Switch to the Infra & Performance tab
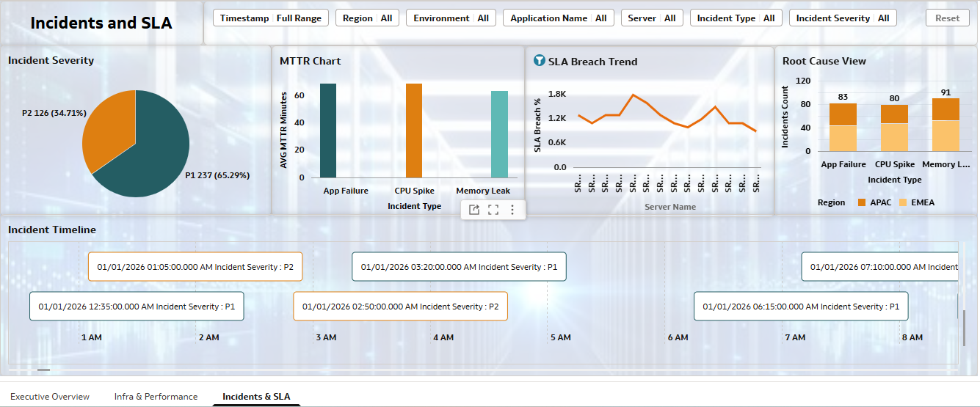Image resolution: width=980 pixels, height=407 pixels. point(156,397)
